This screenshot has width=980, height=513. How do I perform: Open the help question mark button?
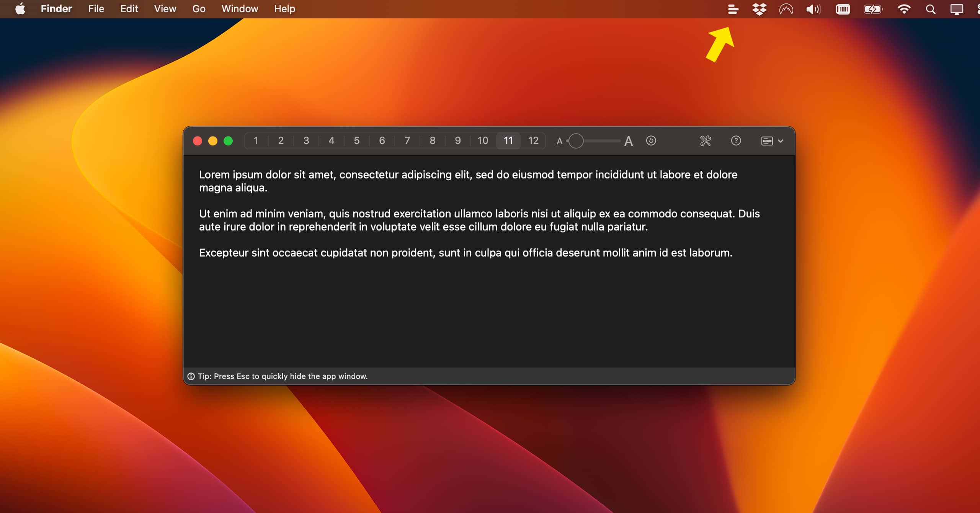pos(736,141)
